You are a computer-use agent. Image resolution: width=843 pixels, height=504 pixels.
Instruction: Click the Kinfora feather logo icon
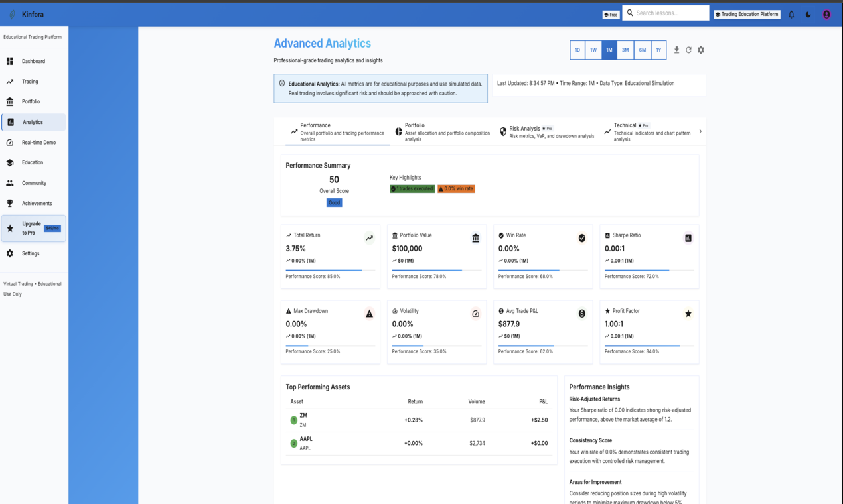[12, 14]
